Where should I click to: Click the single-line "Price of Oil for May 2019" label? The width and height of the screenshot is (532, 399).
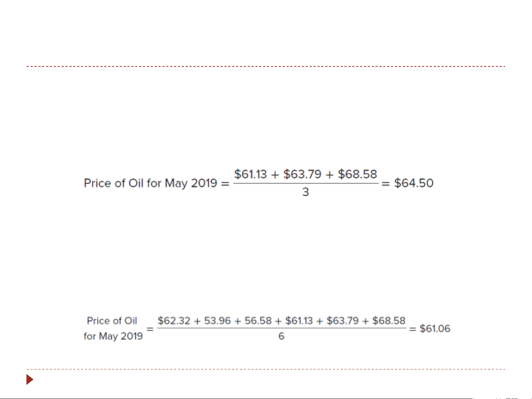click(150, 183)
